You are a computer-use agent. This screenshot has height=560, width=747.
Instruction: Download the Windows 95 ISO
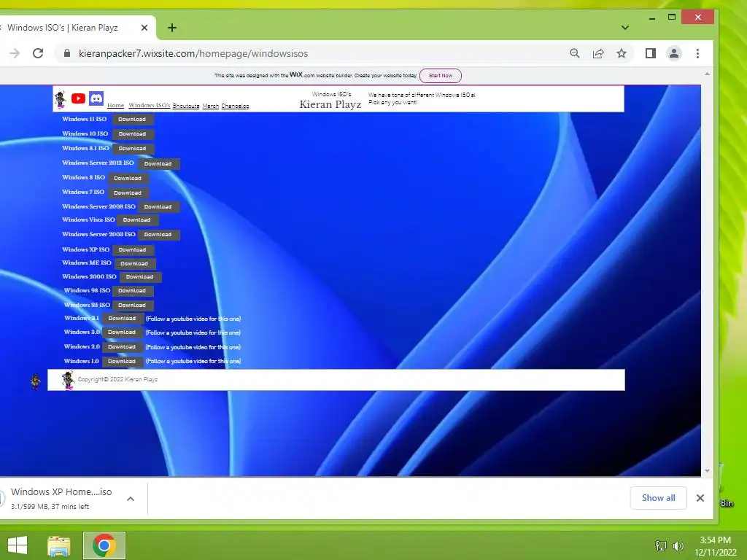pos(133,306)
